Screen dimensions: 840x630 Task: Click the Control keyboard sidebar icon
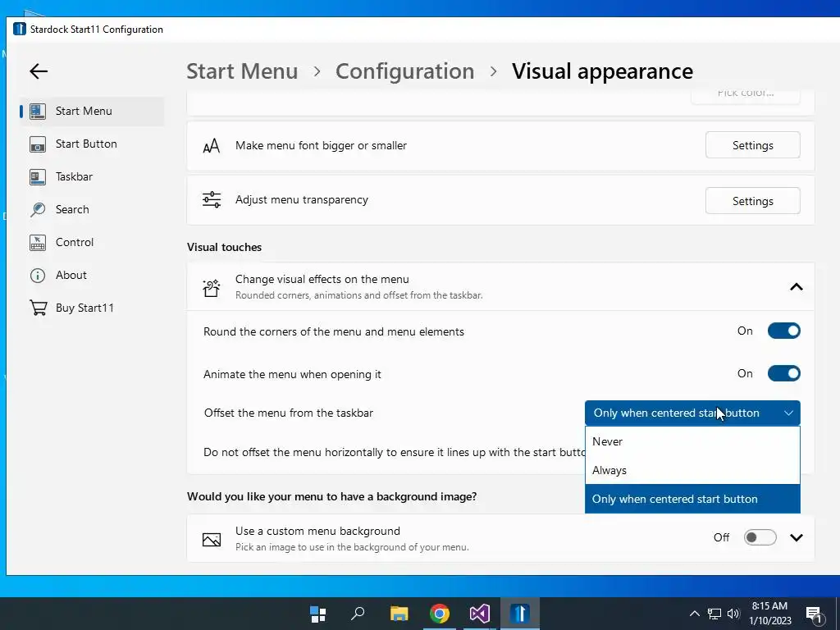pos(38,242)
